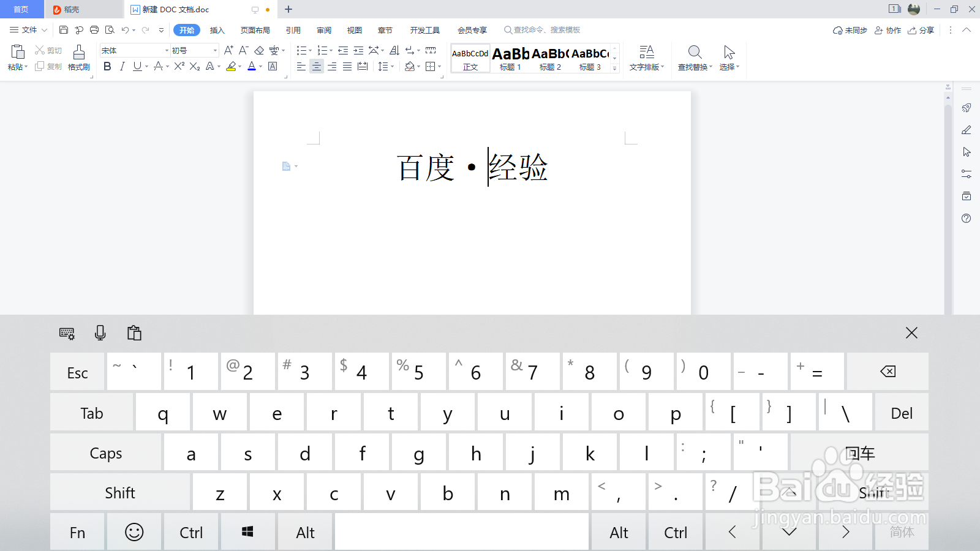Viewport: 980px width, 551px height.
Task: Apply the font color button
Action: coord(252,66)
